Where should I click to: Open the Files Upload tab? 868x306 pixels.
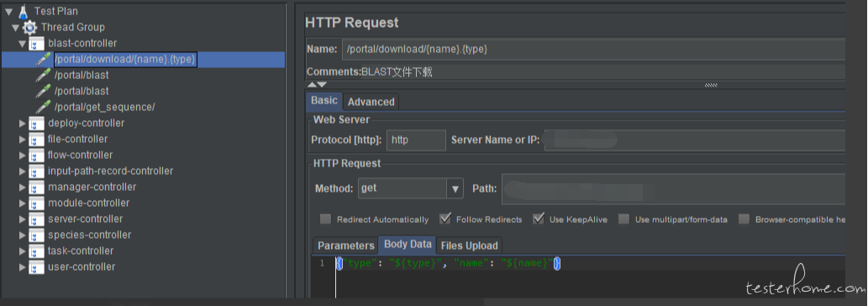(470, 245)
